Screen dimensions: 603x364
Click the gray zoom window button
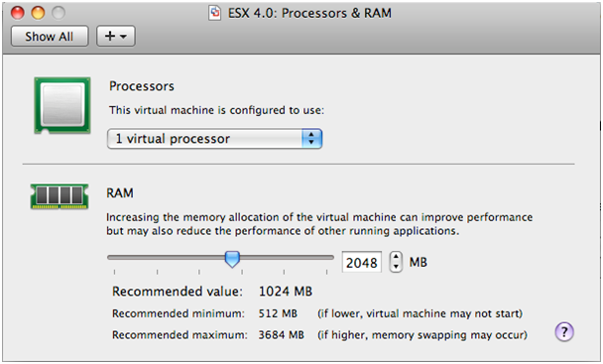pyautogui.click(x=59, y=13)
